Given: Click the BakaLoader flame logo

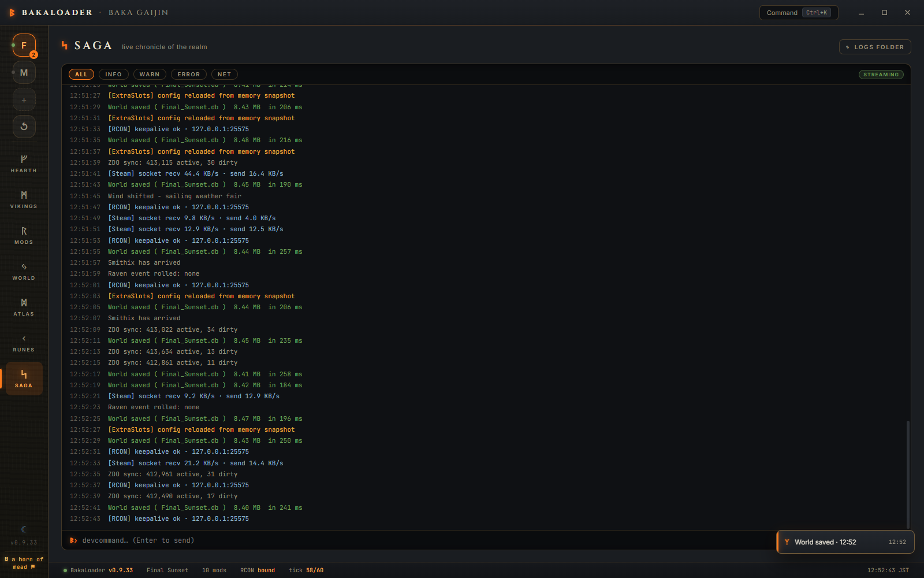Looking at the screenshot, I should coord(12,12).
